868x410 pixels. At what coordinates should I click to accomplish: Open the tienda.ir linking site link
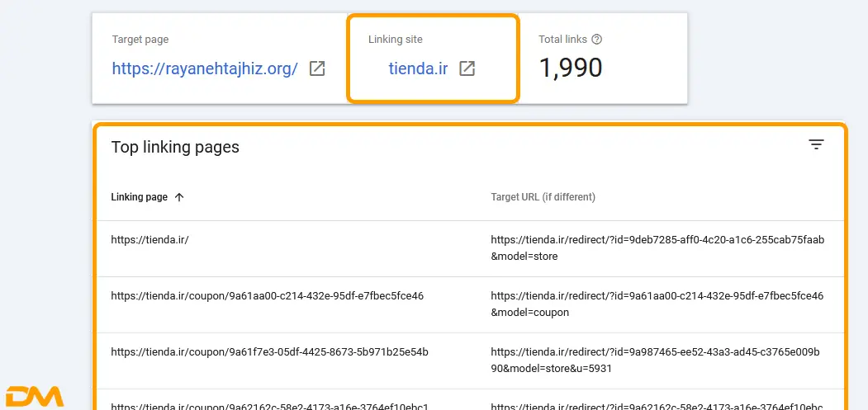point(418,68)
